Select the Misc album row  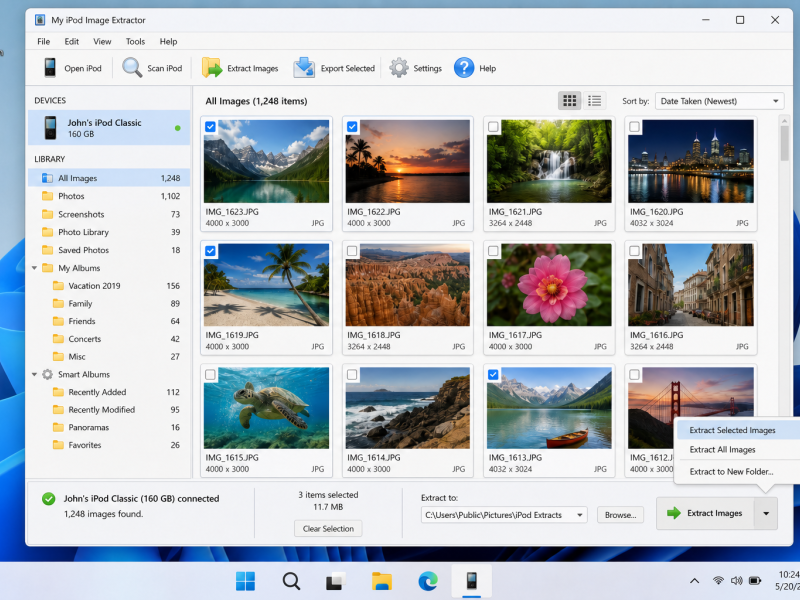pyautogui.click(x=110, y=357)
